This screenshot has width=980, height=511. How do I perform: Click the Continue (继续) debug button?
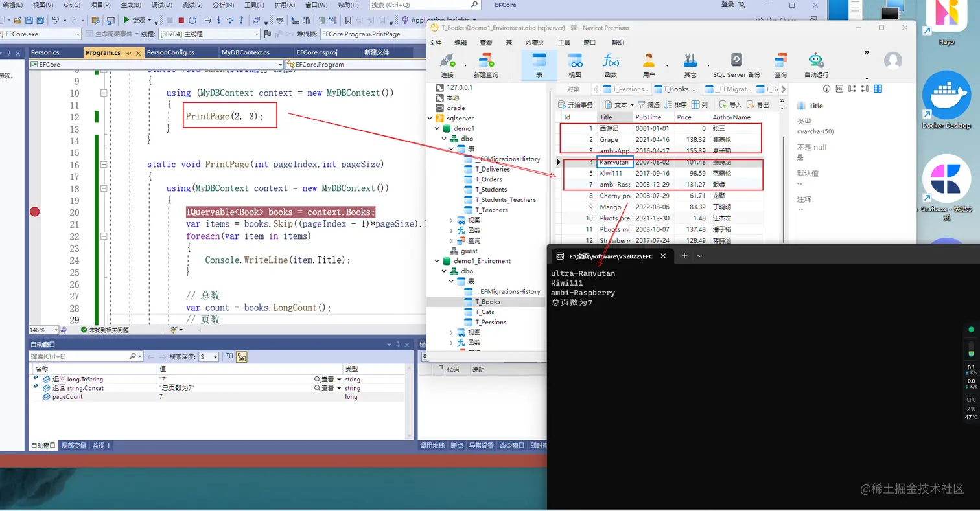click(135, 21)
